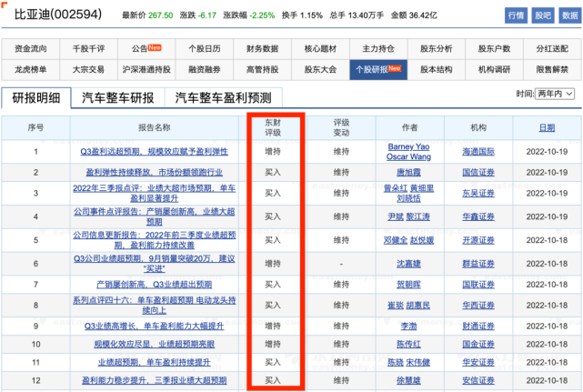The image size is (583, 392).
Task: Click author 徐慧雄
Action: pos(408,380)
